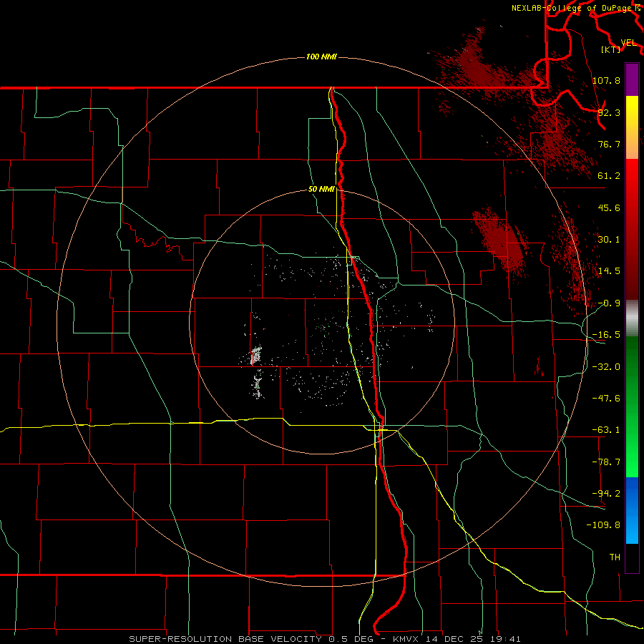Click the 30.1 velocity scale label
The height and width of the screenshot is (644, 644).
tap(609, 240)
